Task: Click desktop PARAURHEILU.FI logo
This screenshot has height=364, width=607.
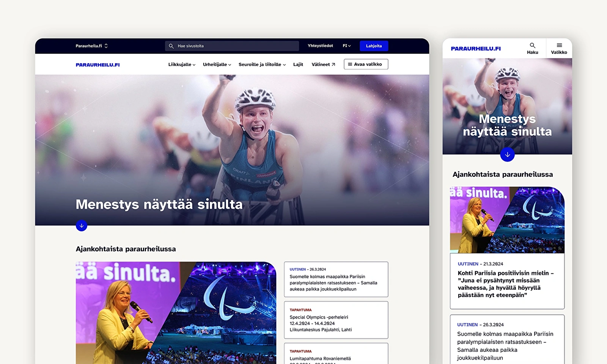Action: click(x=97, y=65)
